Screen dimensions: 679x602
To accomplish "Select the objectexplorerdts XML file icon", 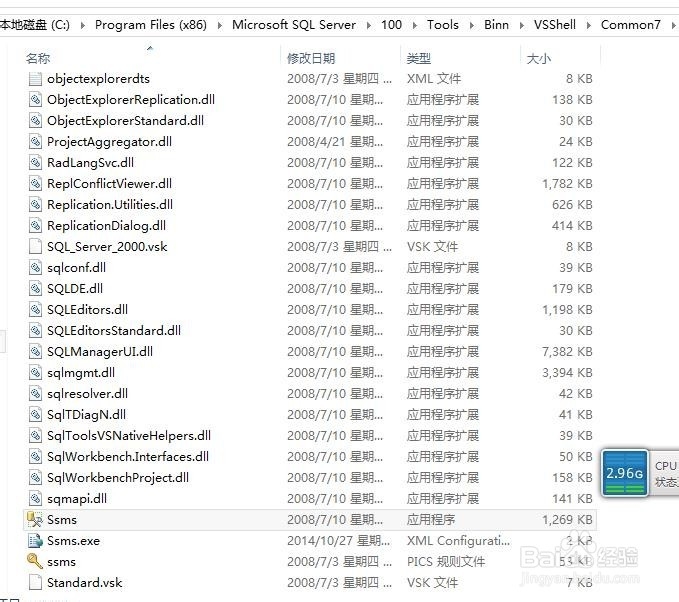I will click(x=35, y=79).
